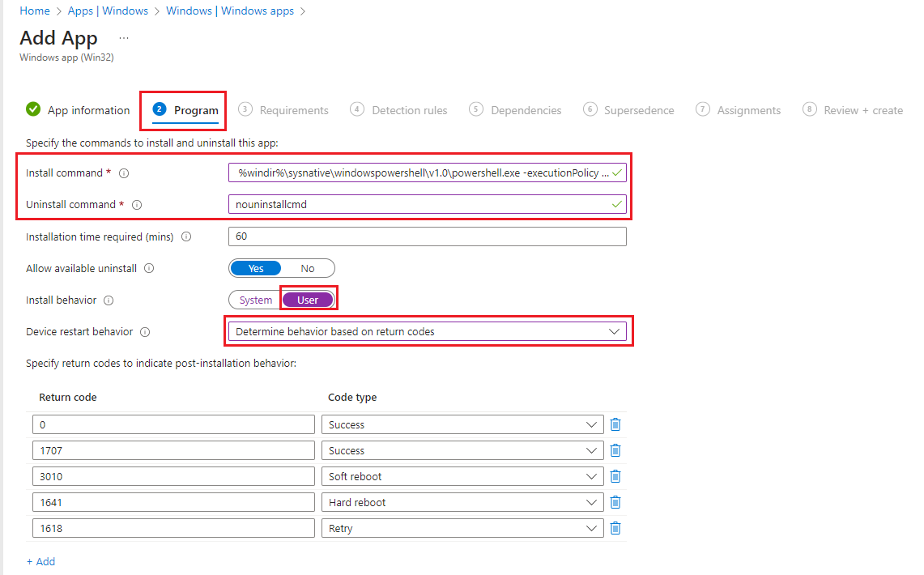924x575 pixels.
Task: Click the Installation time required field
Action: tap(427, 236)
